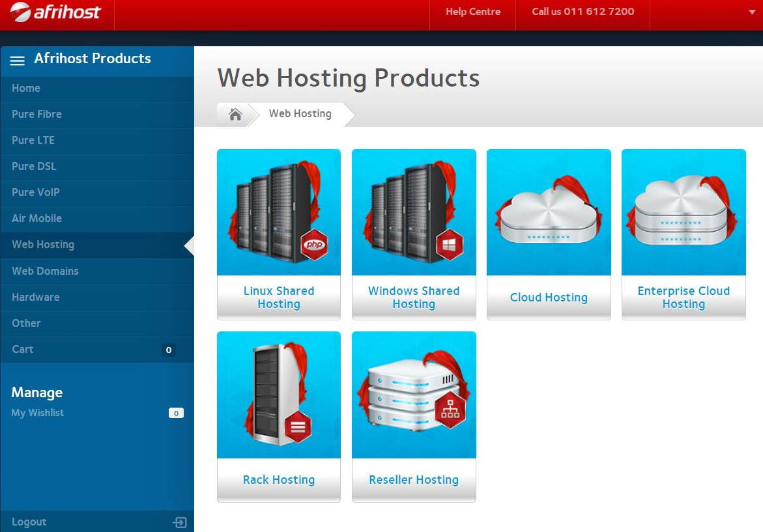The image size is (763, 532).
Task: Select Air Mobile in the sidebar
Action: [x=37, y=219]
